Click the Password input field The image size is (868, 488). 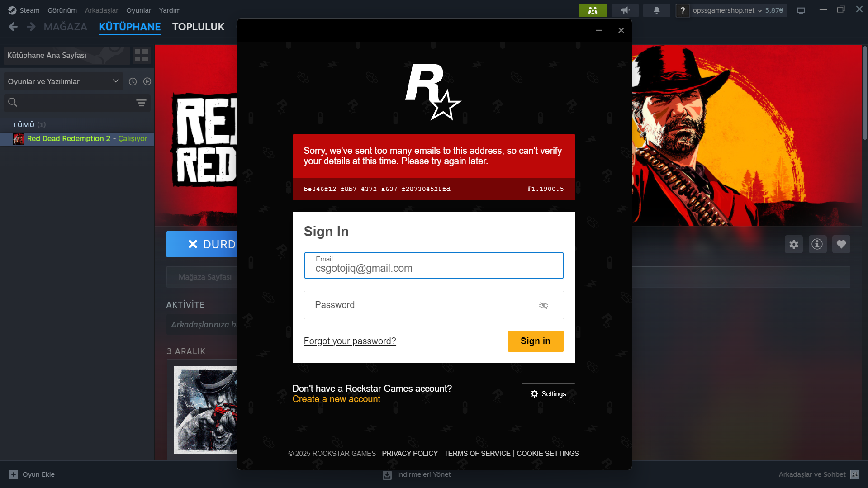tap(434, 305)
